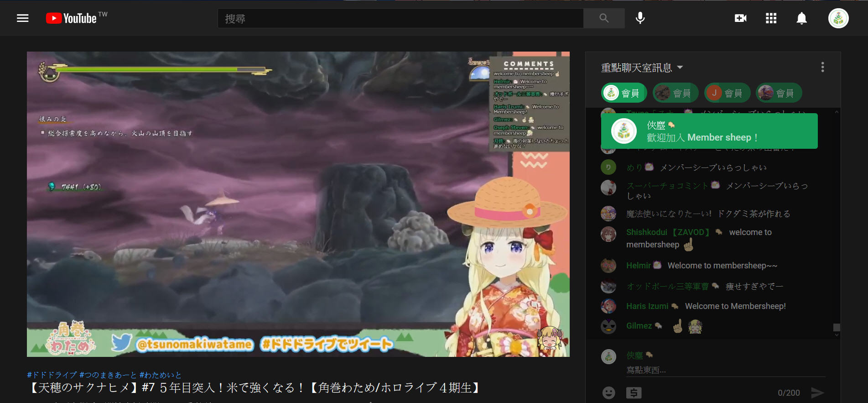Open the chat options three-dot menu

pyautogui.click(x=823, y=68)
